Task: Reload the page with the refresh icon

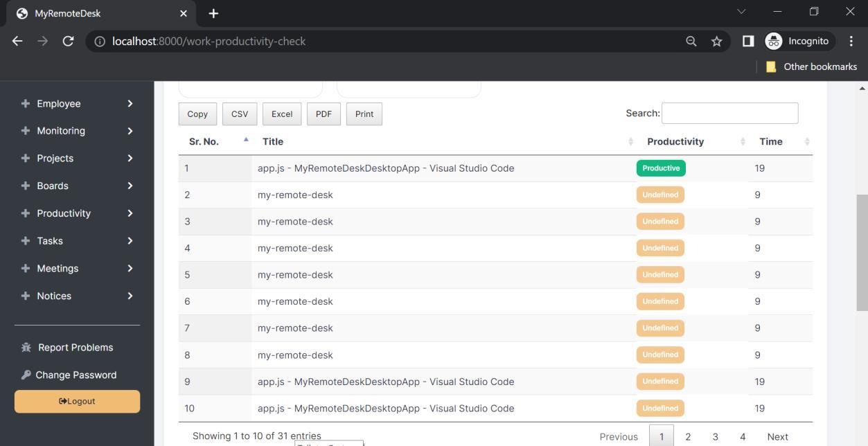Action: coord(68,42)
